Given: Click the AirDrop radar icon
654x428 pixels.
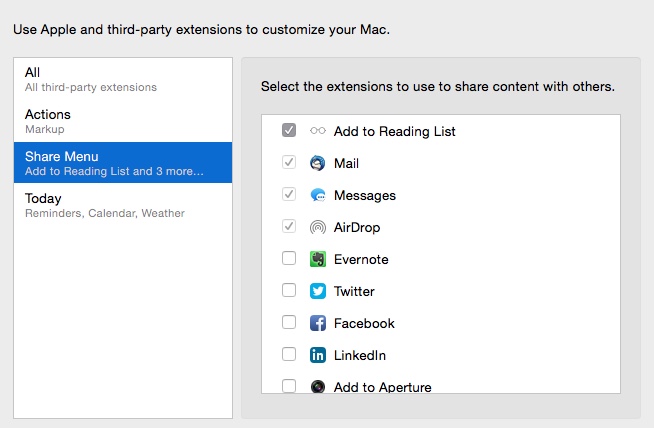Looking at the screenshot, I should pos(317,227).
